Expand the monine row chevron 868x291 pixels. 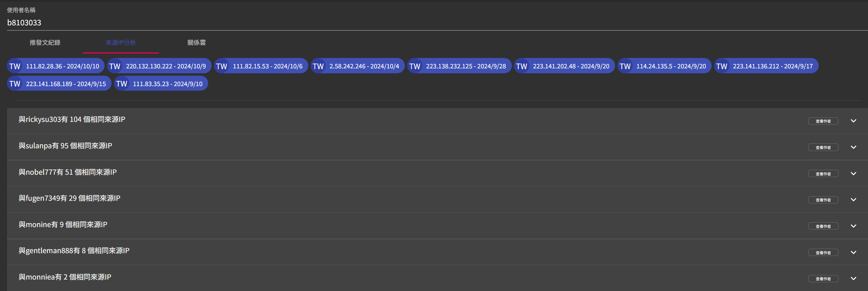[853, 226]
